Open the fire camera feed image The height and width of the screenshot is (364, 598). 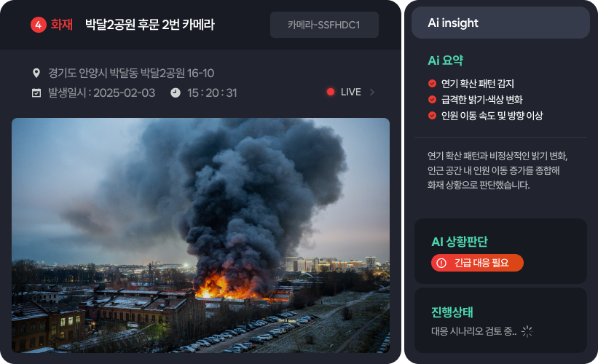point(200,235)
